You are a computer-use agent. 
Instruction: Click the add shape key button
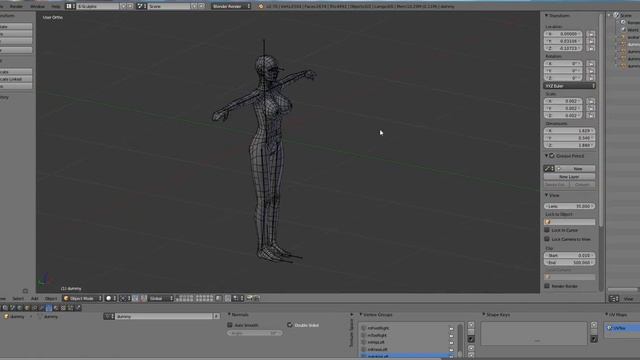(594, 325)
